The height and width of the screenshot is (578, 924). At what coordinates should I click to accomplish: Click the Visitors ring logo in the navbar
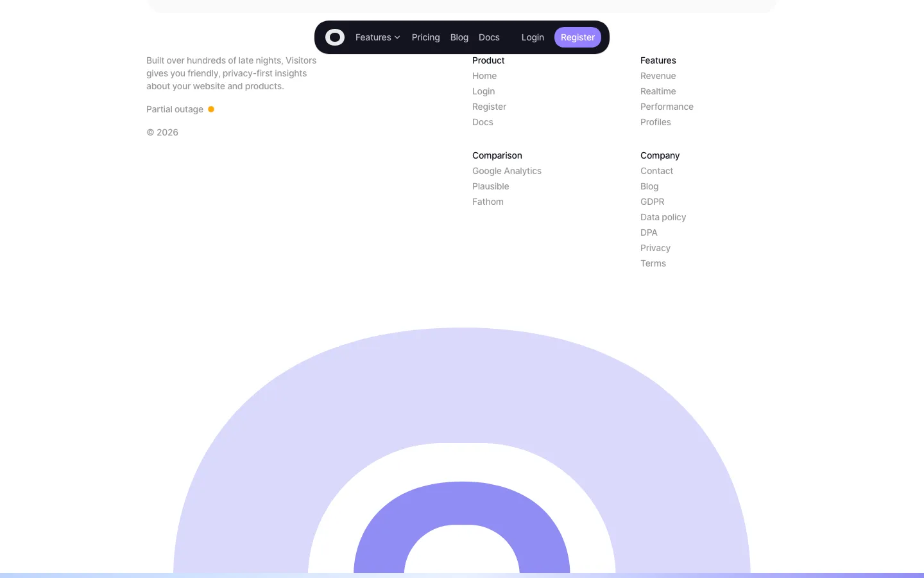coord(335,37)
